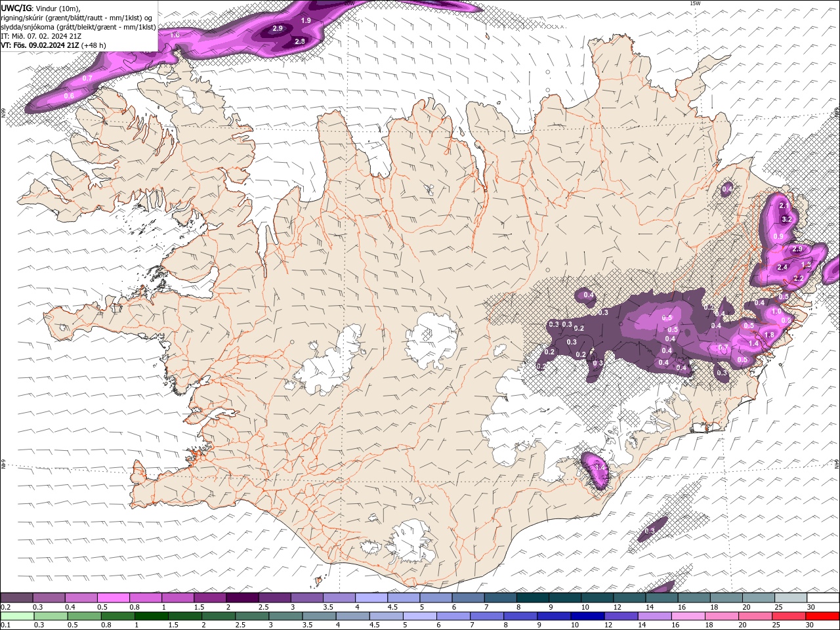840x630 pixels.
Task: Click the 3.2 snowfall value on the east coast
Action: 787,219
